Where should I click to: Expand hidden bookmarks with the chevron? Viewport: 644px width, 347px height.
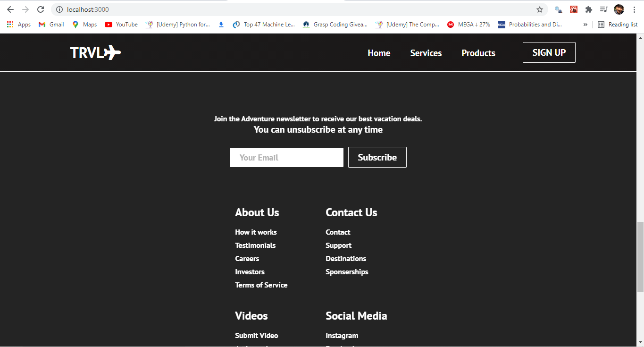pos(585,24)
